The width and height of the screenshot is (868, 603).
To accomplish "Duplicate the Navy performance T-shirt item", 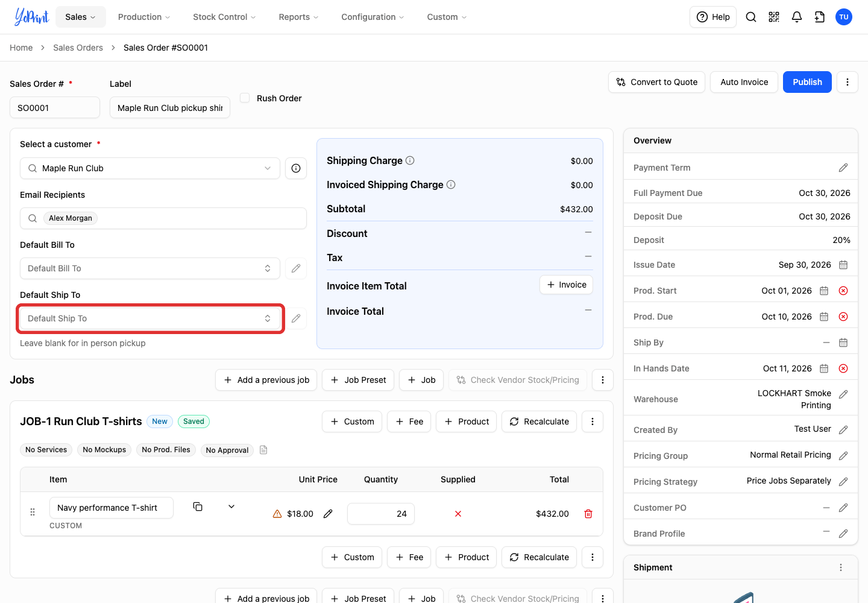I will pos(198,507).
